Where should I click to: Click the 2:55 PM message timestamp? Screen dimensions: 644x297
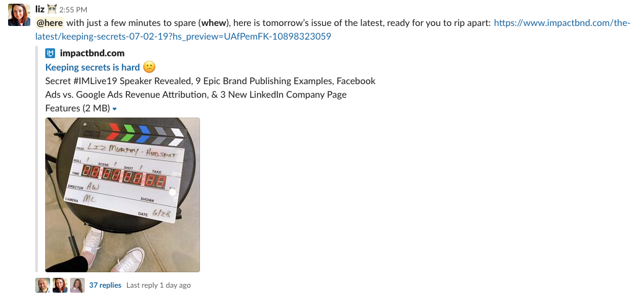point(73,9)
